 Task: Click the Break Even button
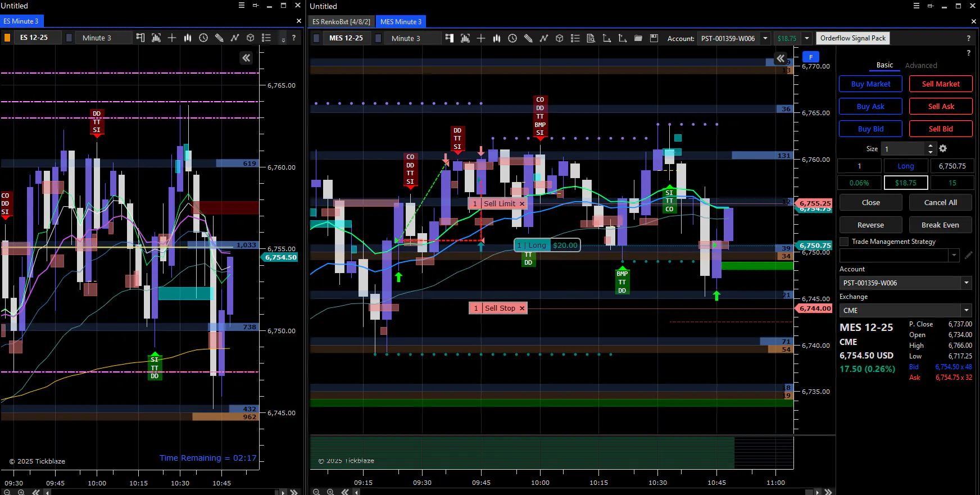[940, 225]
